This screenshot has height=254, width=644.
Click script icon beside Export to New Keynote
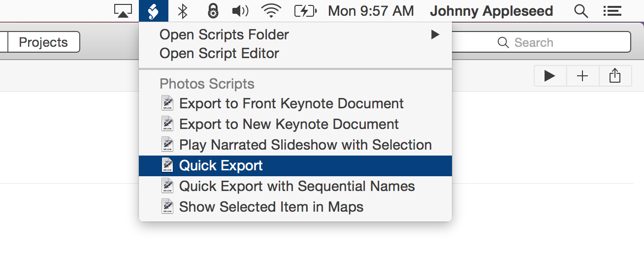167,125
